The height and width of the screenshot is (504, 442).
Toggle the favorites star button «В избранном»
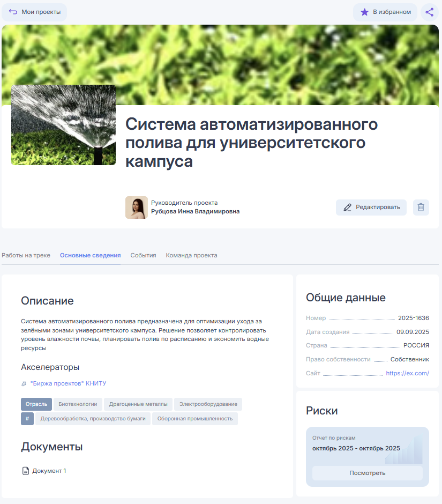click(x=385, y=12)
